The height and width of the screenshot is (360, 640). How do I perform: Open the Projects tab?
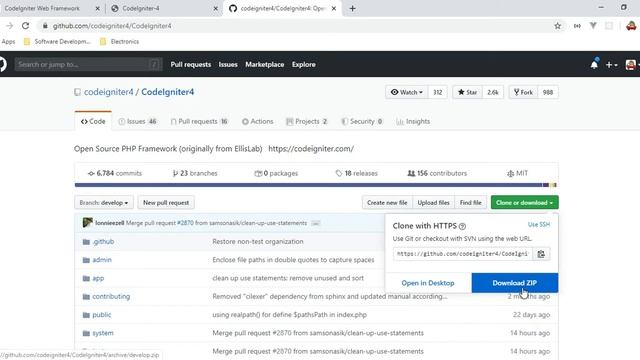tap(307, 121)
